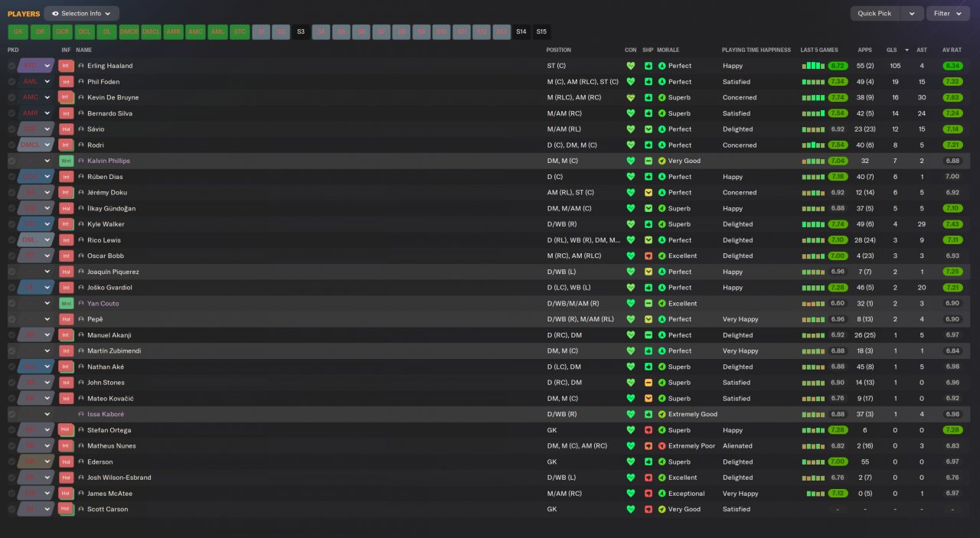This screenshot has width=980, height=538.
Task: Click Erling Haaland's Int status icon
Action: coord(66,66)
